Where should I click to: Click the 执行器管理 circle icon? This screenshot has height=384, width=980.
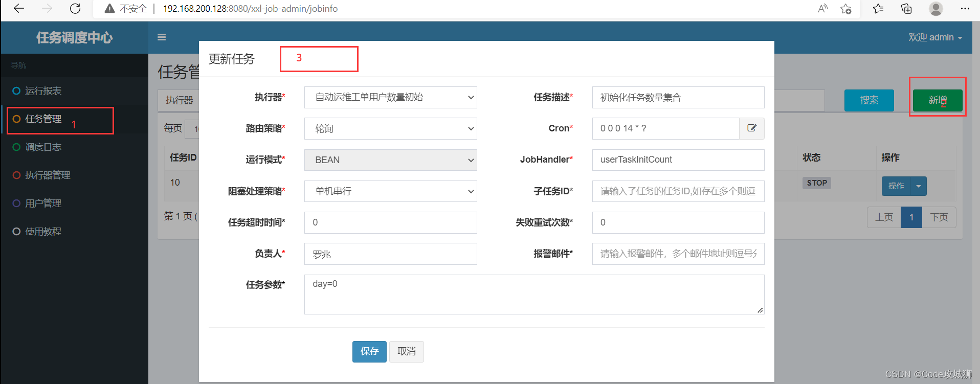(x=16, y=175)
